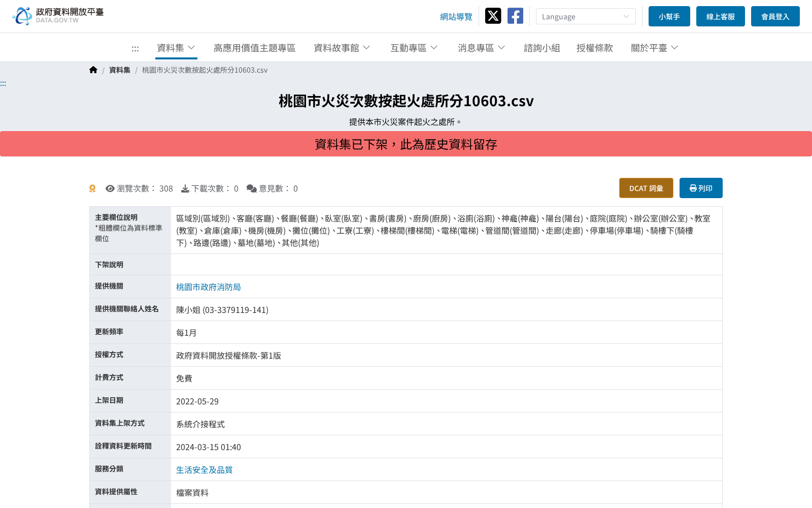Click the comments icon beside 意見數
The image size is (812, 508).
251,188
